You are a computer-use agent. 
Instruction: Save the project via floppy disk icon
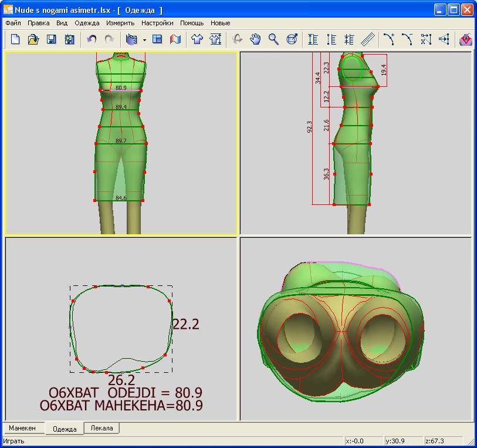[52, 39]
